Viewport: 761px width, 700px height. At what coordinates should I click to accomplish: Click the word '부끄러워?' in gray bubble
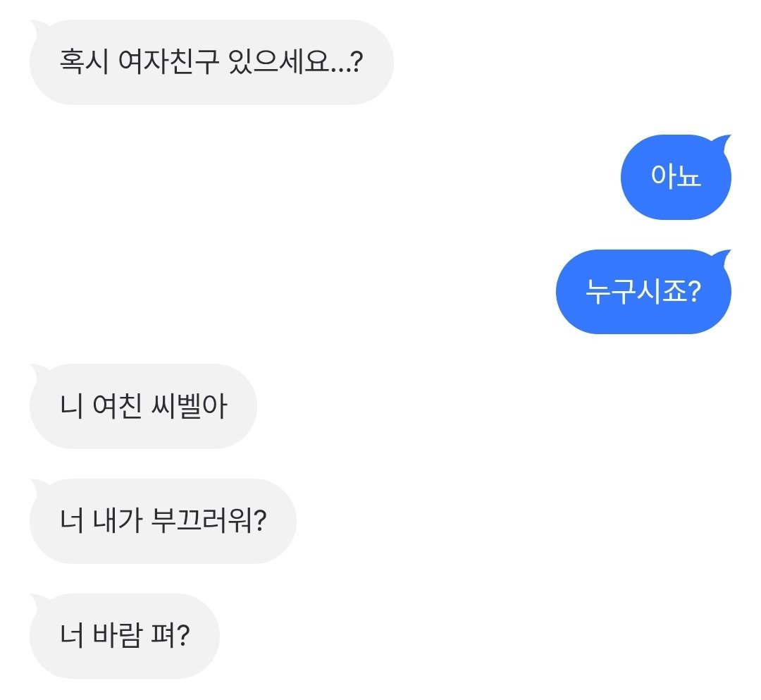(x=209, y=521)
